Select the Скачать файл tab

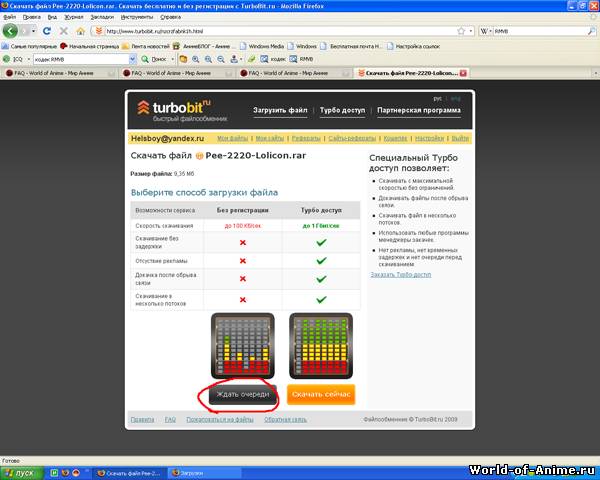click(x=412, y=73)
